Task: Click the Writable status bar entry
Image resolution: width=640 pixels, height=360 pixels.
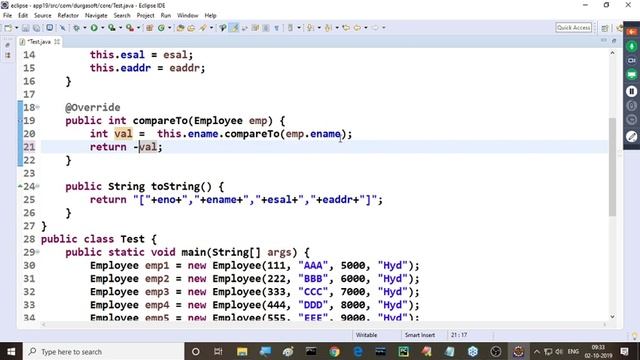Action: tap(366, 335)
